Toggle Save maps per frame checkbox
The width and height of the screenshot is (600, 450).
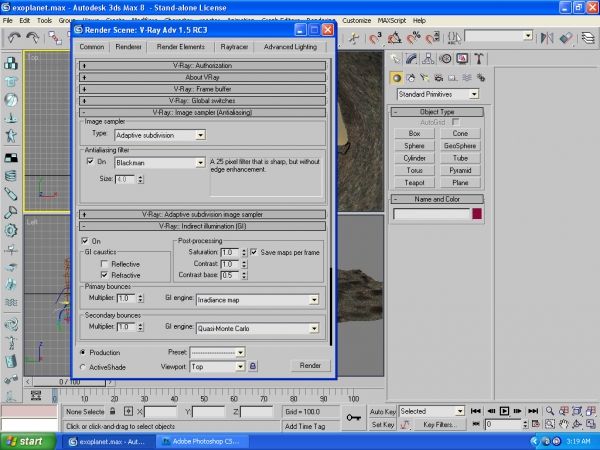click(254, 252)
